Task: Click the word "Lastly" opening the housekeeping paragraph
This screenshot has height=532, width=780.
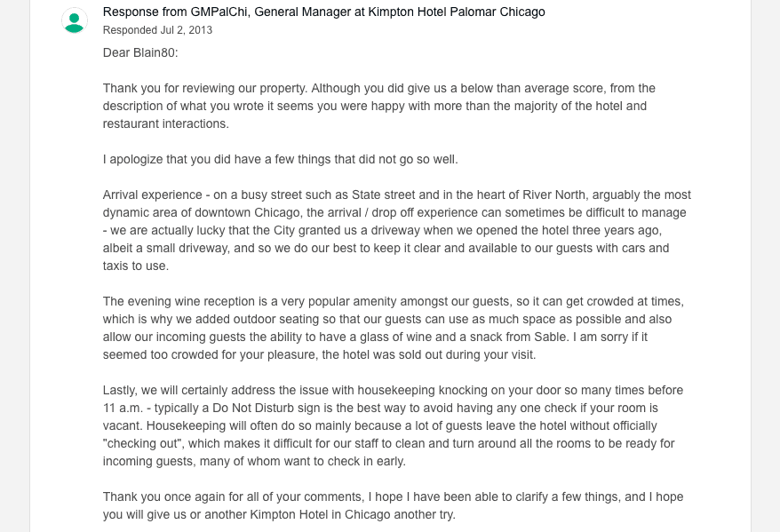Action: (122, 390)
